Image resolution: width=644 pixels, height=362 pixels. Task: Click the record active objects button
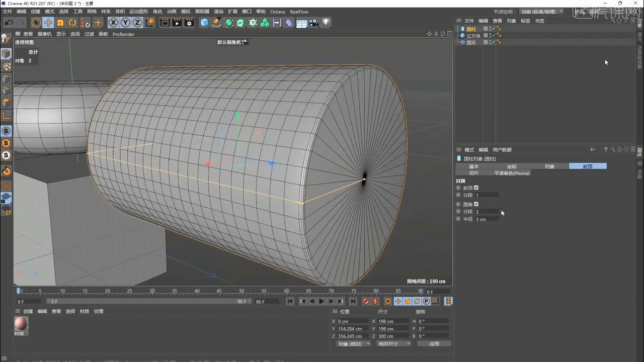[366, 301]
